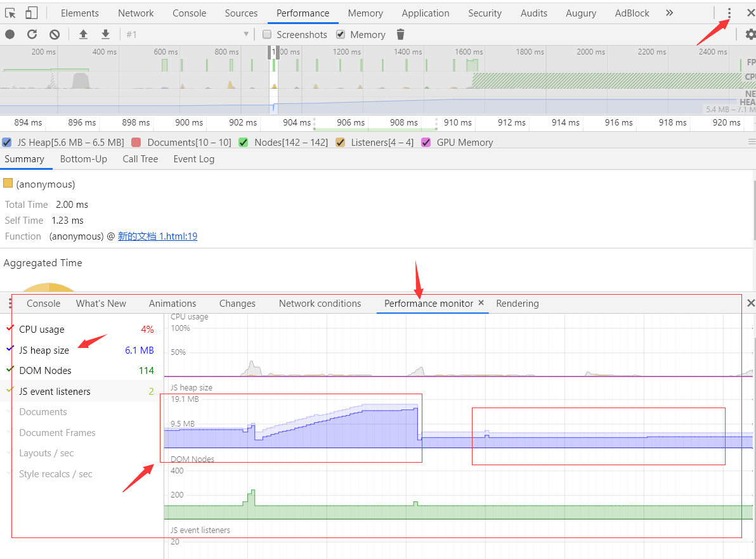
Task: Open capture settings gear icon
Action: click(x=750, y=35)
